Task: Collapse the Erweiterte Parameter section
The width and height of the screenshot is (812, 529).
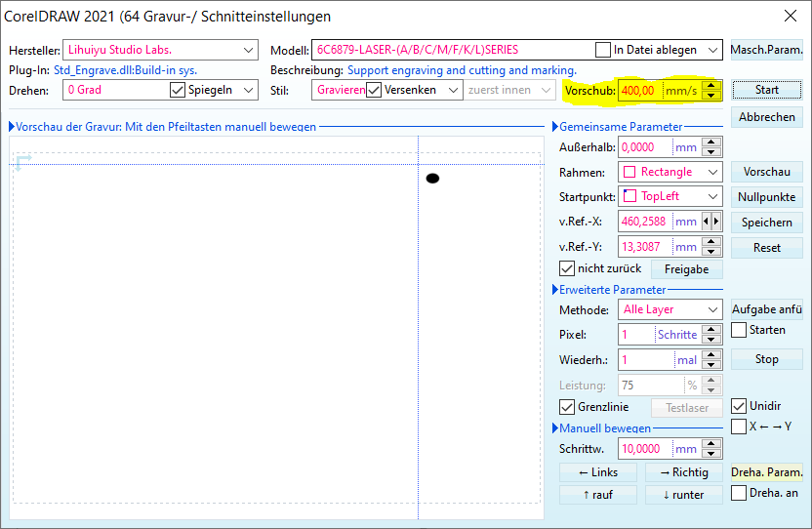Action: [x=555, y=290]
